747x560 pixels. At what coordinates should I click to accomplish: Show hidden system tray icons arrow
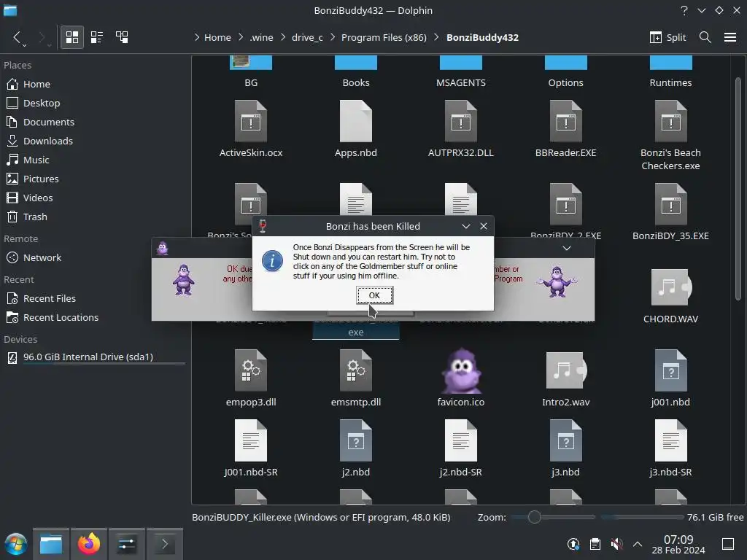[x=638, y=544]
